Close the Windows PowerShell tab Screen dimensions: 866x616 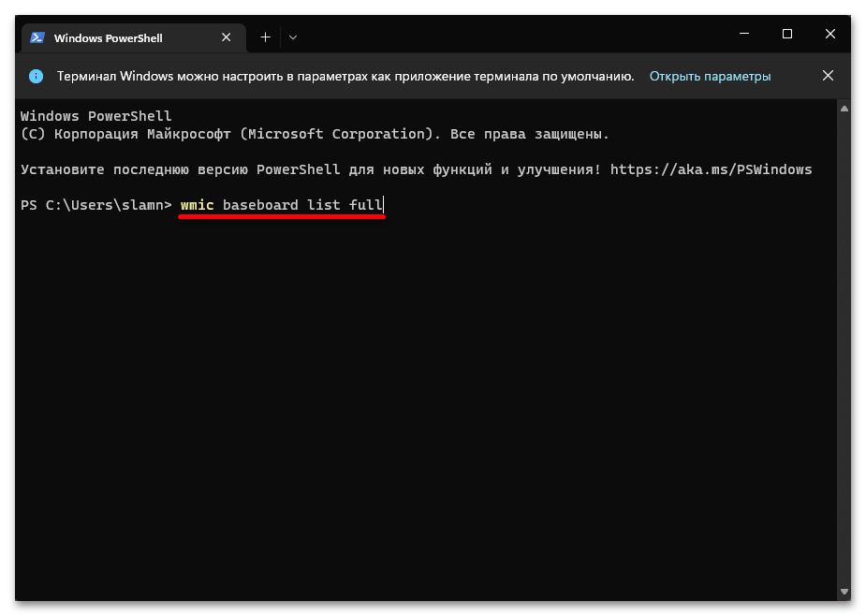point(226,37)
